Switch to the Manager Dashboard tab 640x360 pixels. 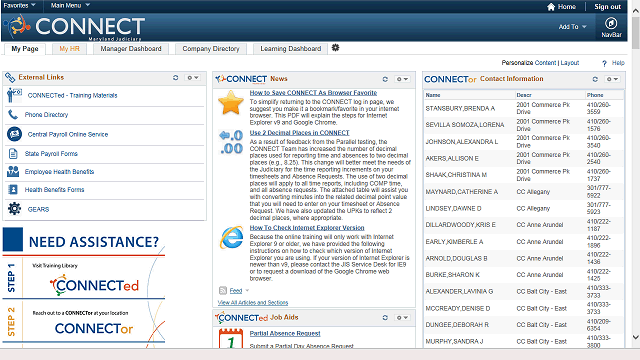(131, 49)
